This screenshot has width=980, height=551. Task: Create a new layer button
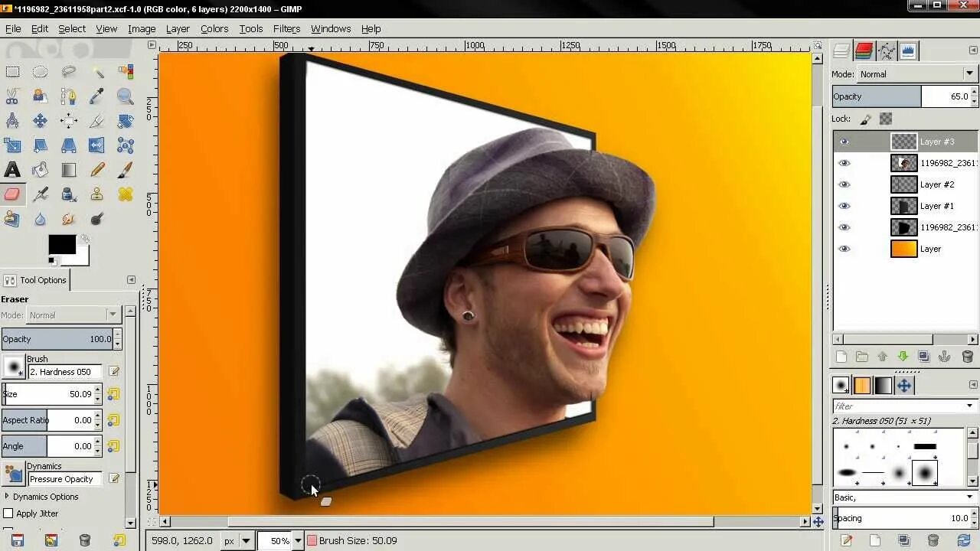(841, 357)
